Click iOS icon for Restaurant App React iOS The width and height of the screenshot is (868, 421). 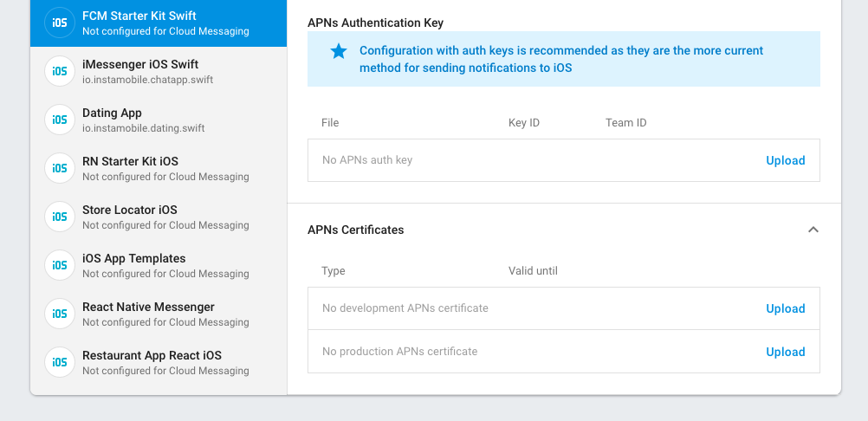(x=59, y=362)
